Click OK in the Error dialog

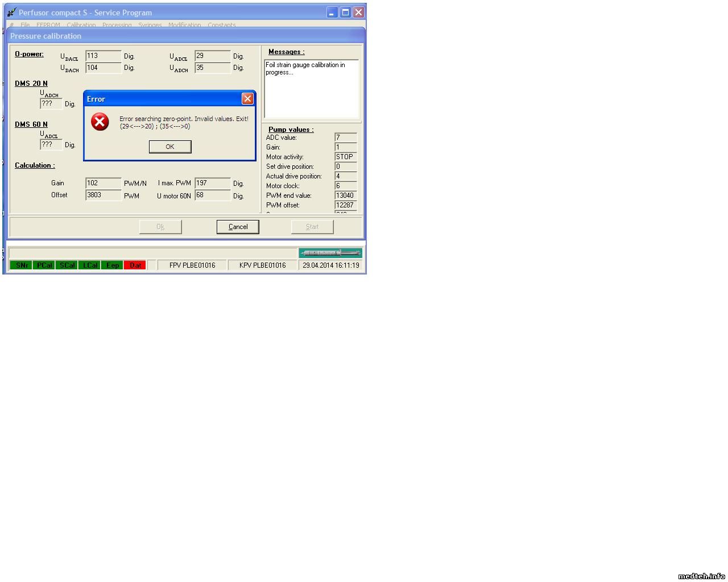pos(169,147)
